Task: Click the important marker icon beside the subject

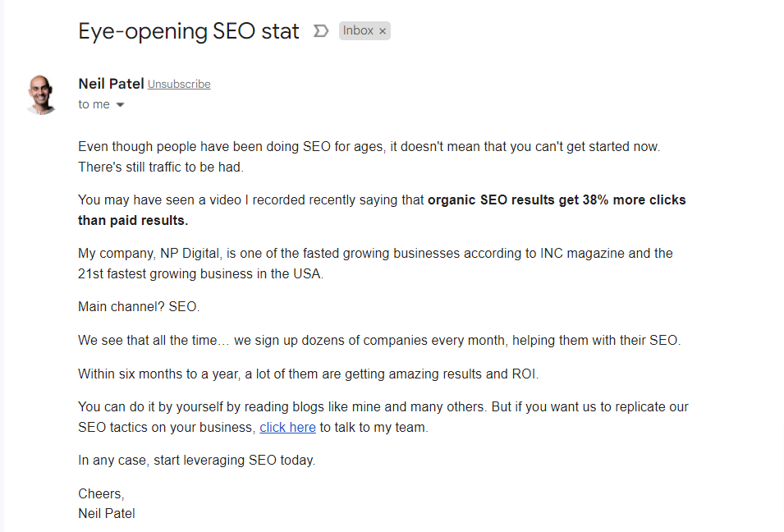Action: click(320, 29)
